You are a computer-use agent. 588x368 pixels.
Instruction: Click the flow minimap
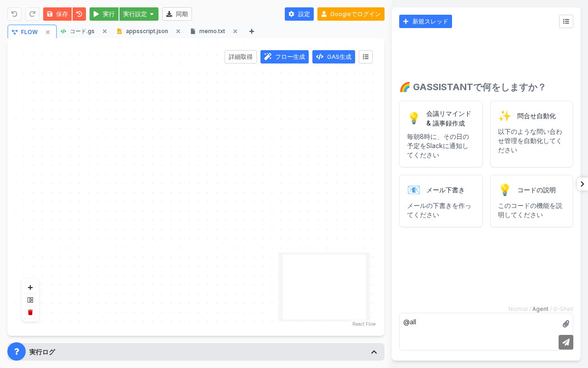point(324,287)
